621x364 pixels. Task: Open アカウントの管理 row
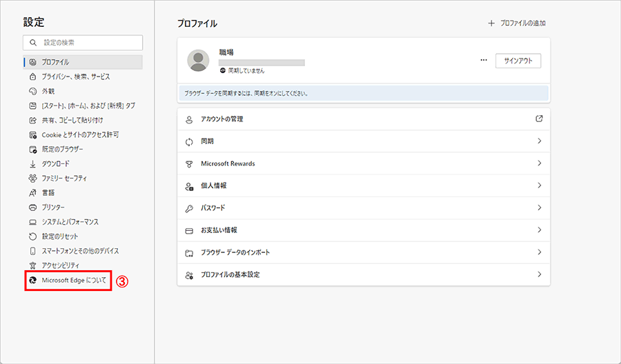[364, 119]
